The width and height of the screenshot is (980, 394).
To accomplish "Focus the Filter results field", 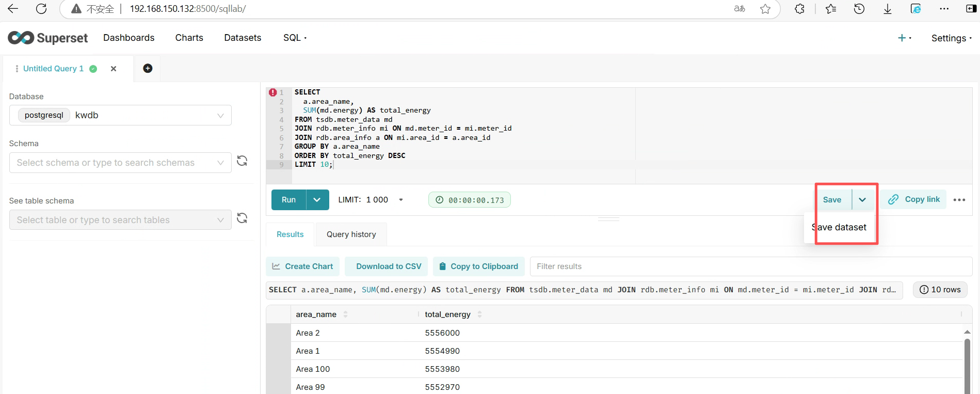I will pos(751,266).
